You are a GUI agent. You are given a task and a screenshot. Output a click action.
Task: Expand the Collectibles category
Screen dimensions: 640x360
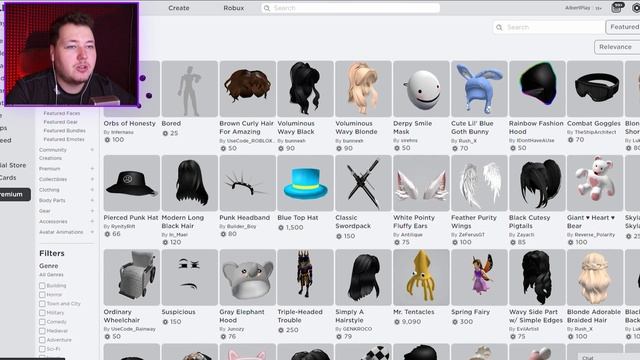(92, 179)
